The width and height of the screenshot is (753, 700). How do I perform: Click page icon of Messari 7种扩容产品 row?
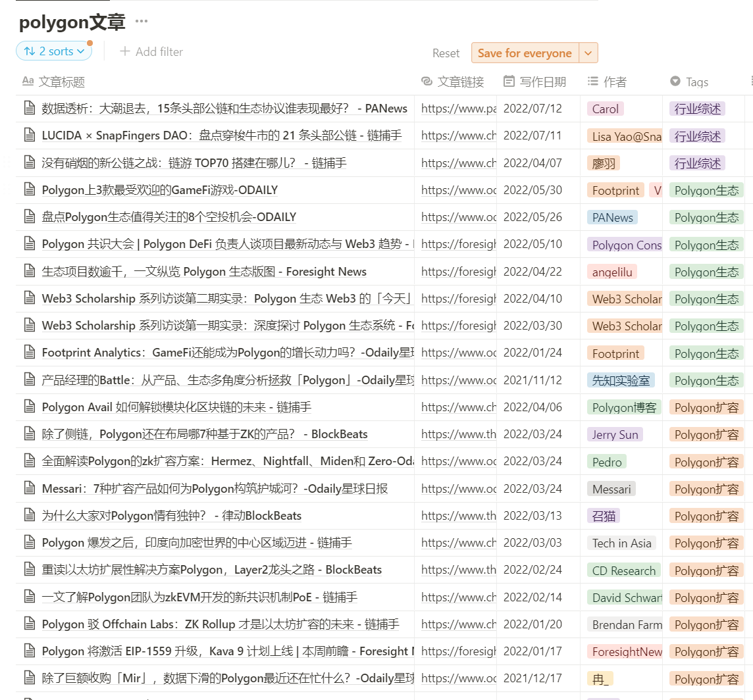click(x=30, y=488)
